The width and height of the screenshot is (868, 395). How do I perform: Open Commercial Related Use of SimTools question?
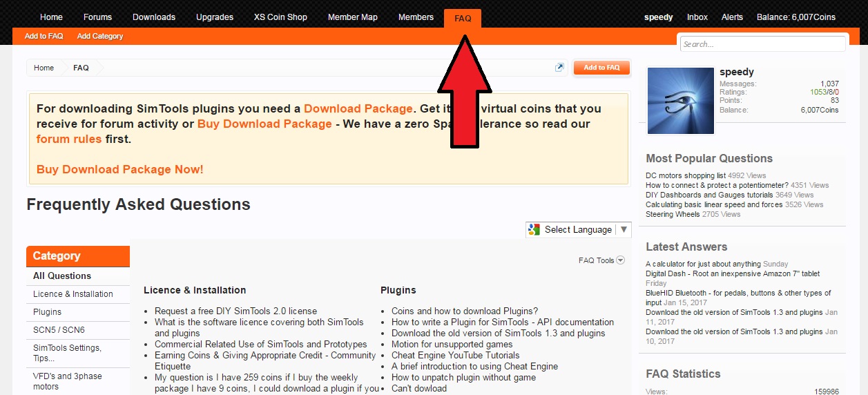coord(261,344)
